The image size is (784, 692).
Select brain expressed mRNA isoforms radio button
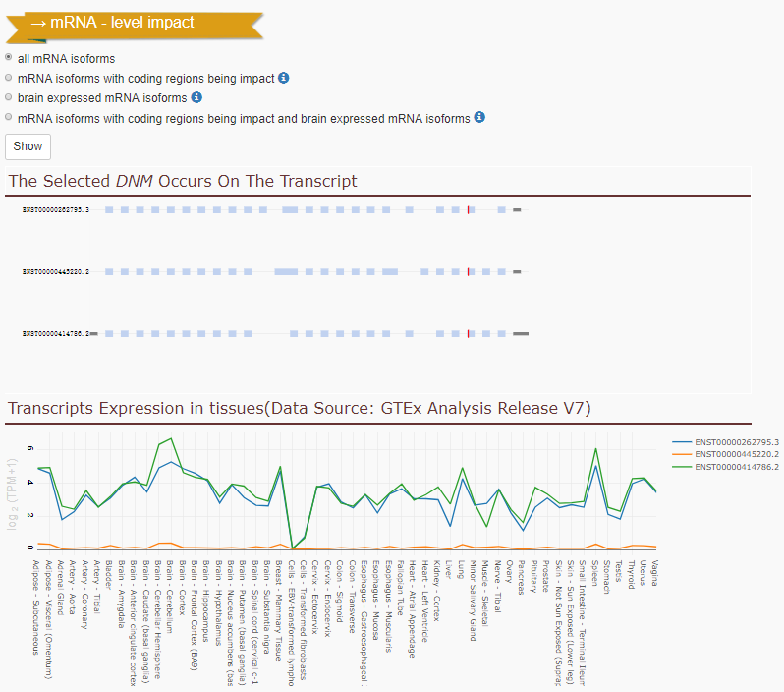pyautogui.click(x=9, y=97)
